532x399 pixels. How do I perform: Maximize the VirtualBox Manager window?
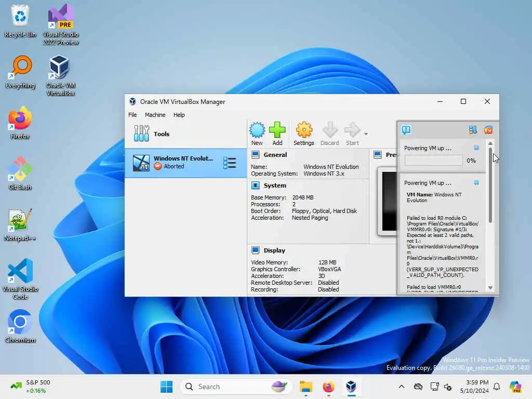pyautogui.click(x=463, y=101)
